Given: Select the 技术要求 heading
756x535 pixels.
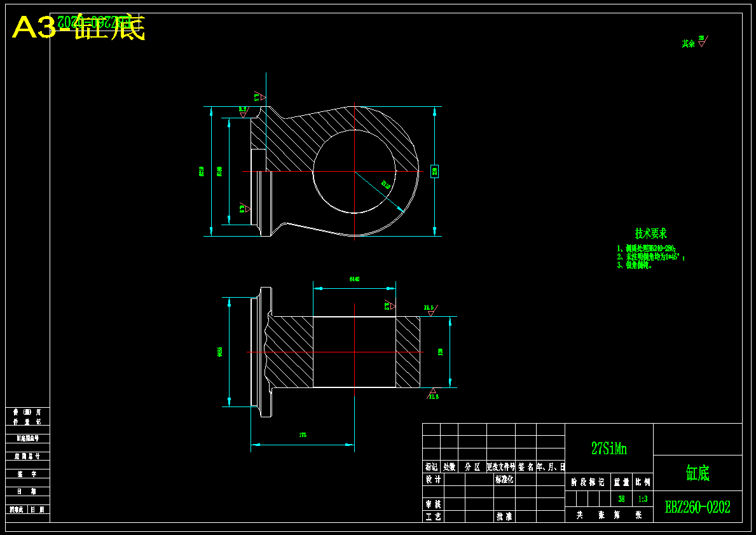Looking at the screenshot, I should click(x=651, y=233).
